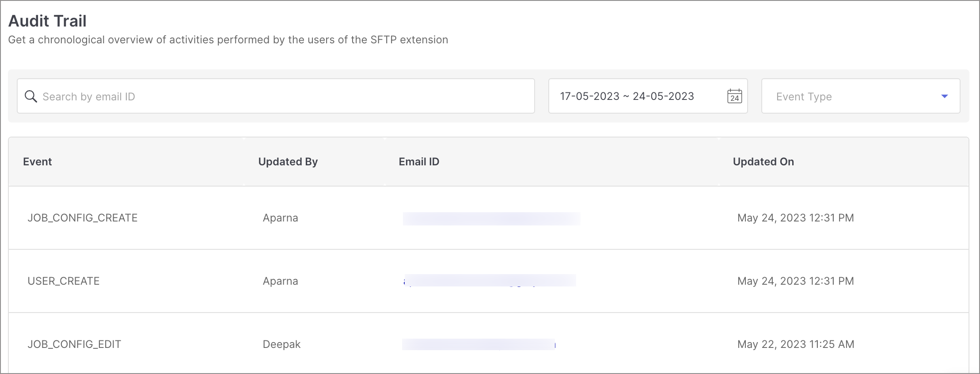
Task: Click the Event column header
Action: (x=38, y=162)
